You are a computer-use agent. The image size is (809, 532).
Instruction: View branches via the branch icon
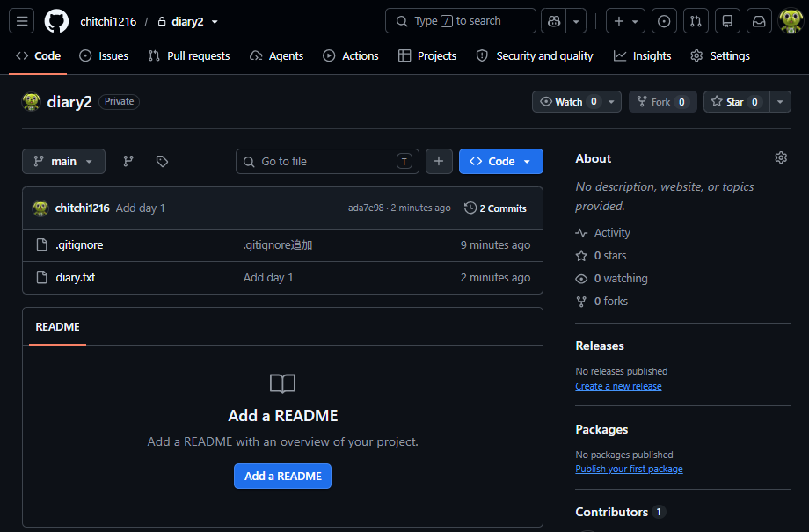click(x=128, y=162)
